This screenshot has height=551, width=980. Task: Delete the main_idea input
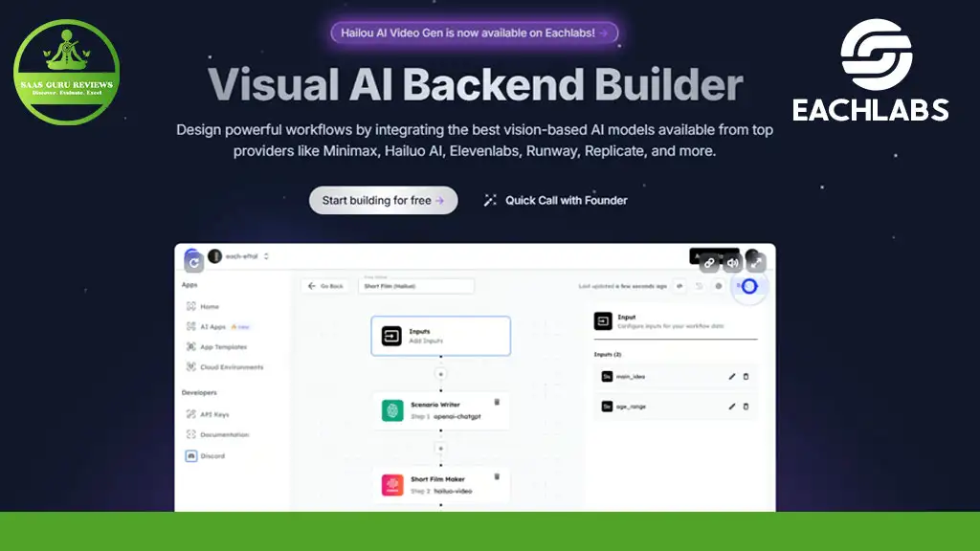(x=746, y=377)
